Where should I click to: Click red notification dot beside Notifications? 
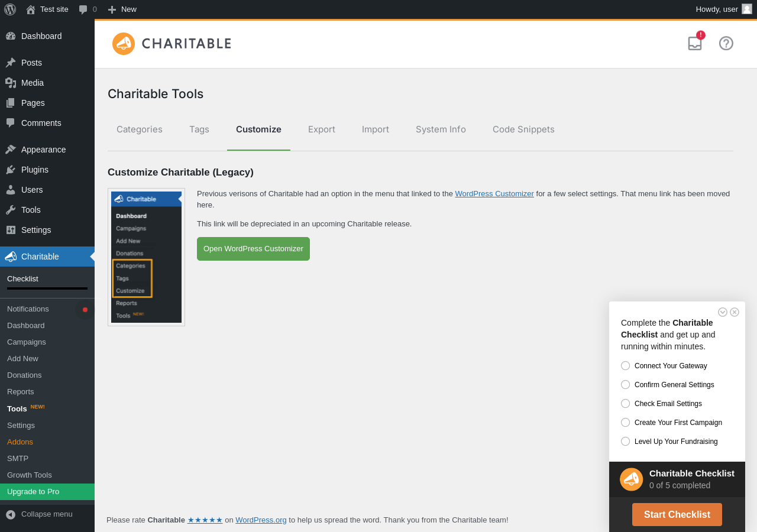click(x=85, y=310)
